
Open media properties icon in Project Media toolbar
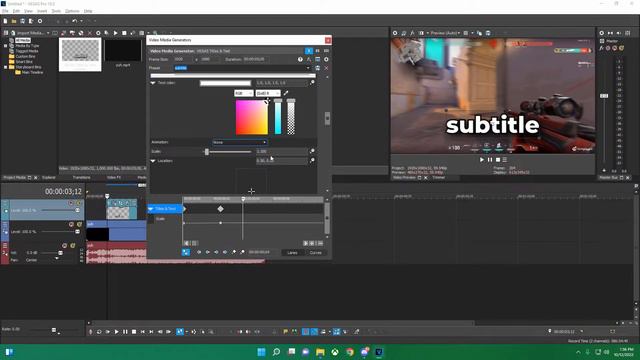(98, 33)
